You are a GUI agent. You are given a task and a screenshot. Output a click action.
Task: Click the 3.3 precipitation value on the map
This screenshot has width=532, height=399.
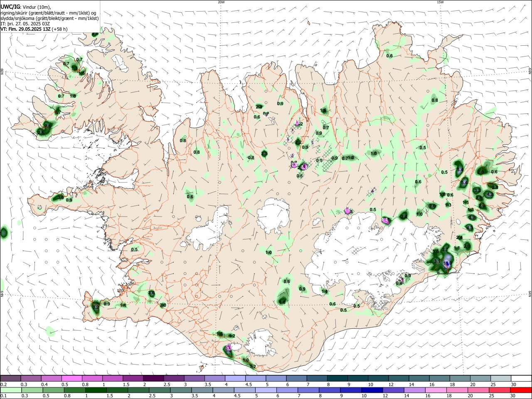coord(477,190)
